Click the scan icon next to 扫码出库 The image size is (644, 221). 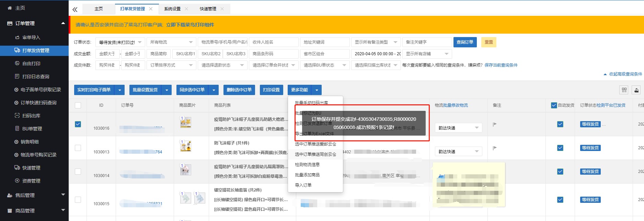click(x=17, y=116)
